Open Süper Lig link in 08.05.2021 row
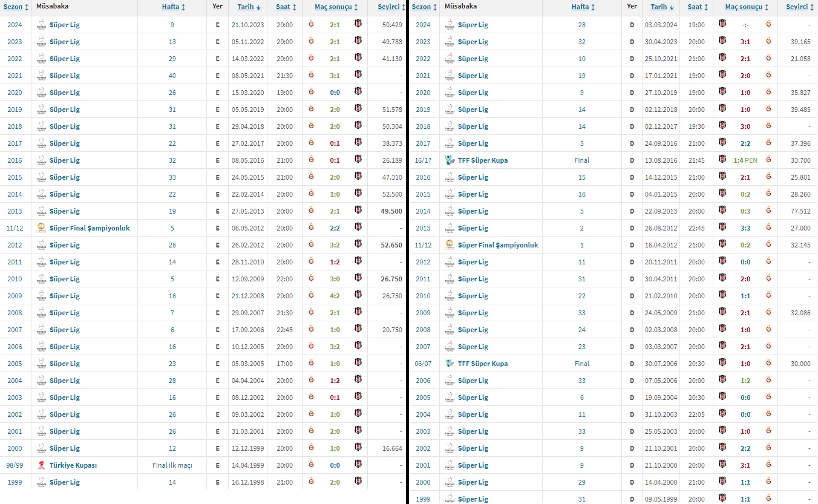818x504 pixels. click(x=65, y=76)
